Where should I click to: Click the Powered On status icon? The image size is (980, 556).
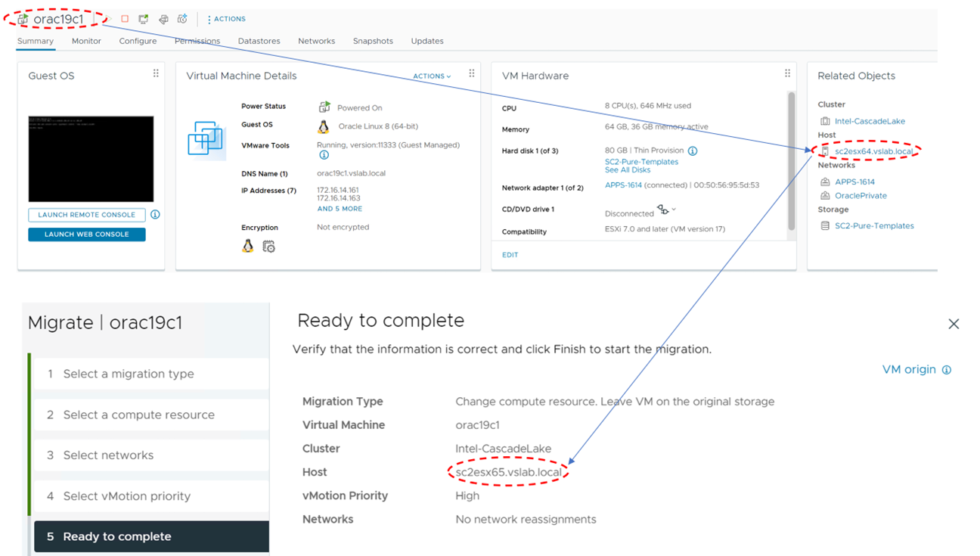324,107
